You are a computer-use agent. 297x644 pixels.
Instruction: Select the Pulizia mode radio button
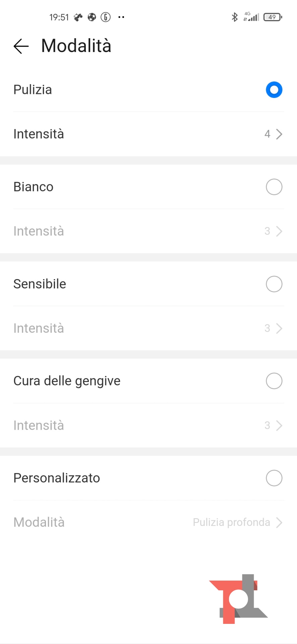pyautogui.click(x=274, y=90)
